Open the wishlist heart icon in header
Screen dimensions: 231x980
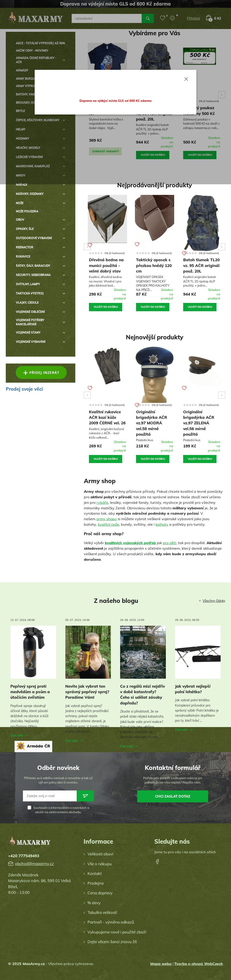point(163,18)
